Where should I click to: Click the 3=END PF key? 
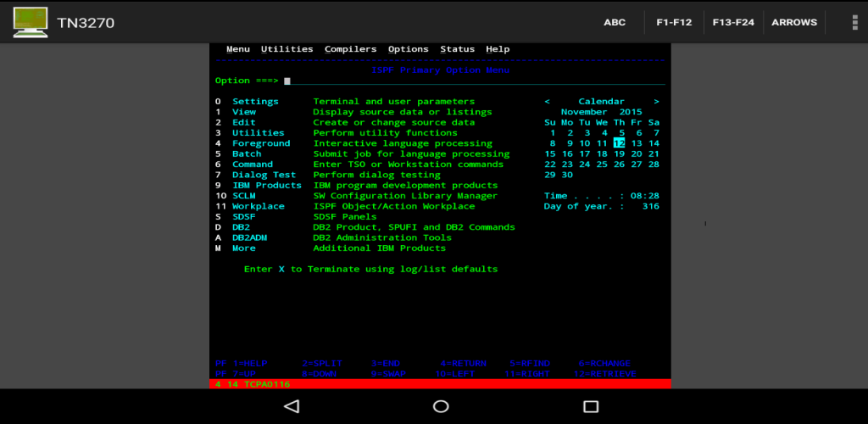pos(386,364)
